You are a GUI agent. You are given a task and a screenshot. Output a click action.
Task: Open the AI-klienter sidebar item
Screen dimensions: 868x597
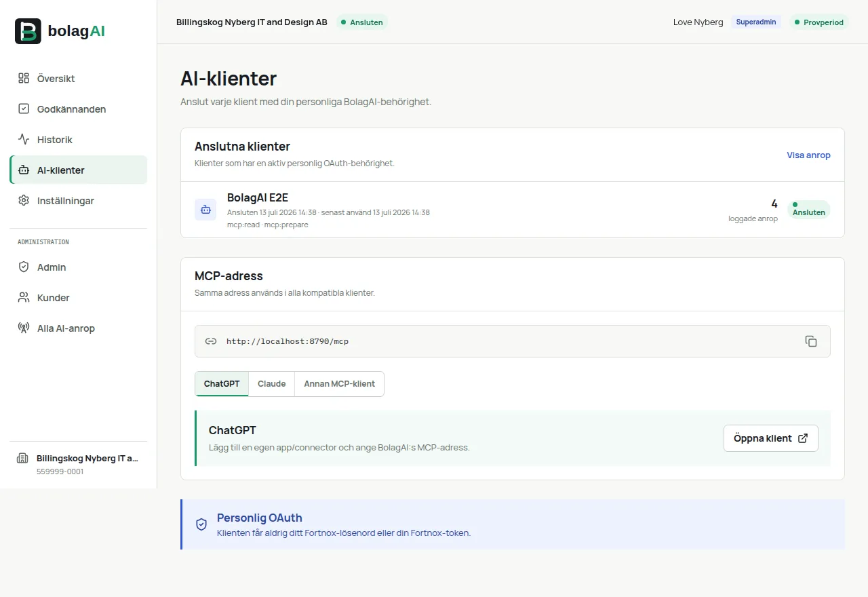(79, 170)
